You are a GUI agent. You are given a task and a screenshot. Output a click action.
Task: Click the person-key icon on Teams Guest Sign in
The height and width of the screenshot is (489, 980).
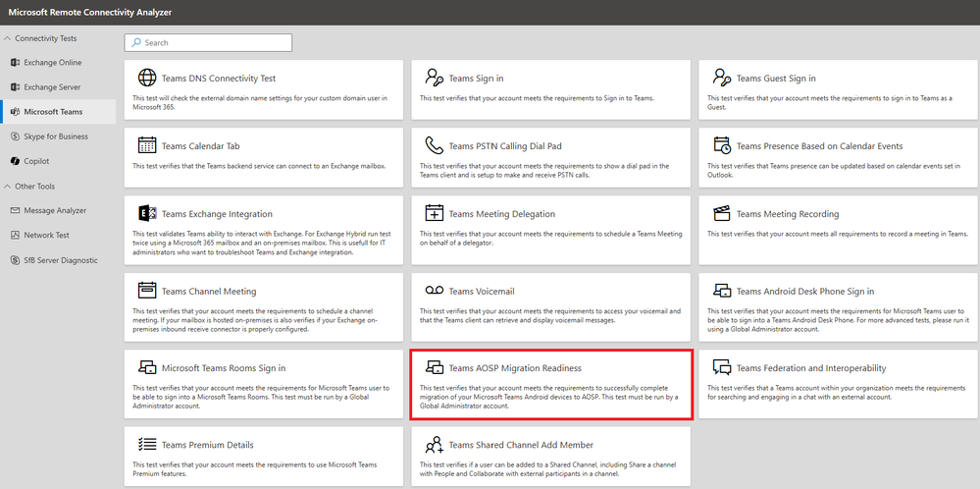[x=722, y=78]
